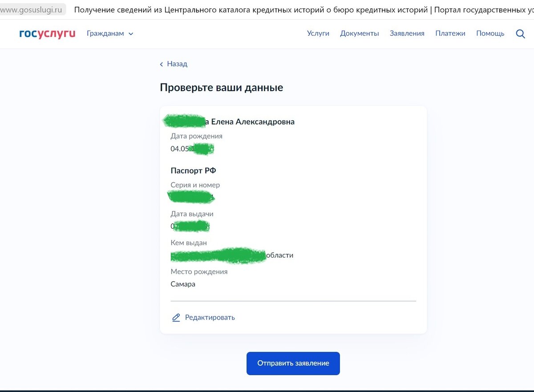
Task: Open the Услуги menu item
Action: pos(318,33)
